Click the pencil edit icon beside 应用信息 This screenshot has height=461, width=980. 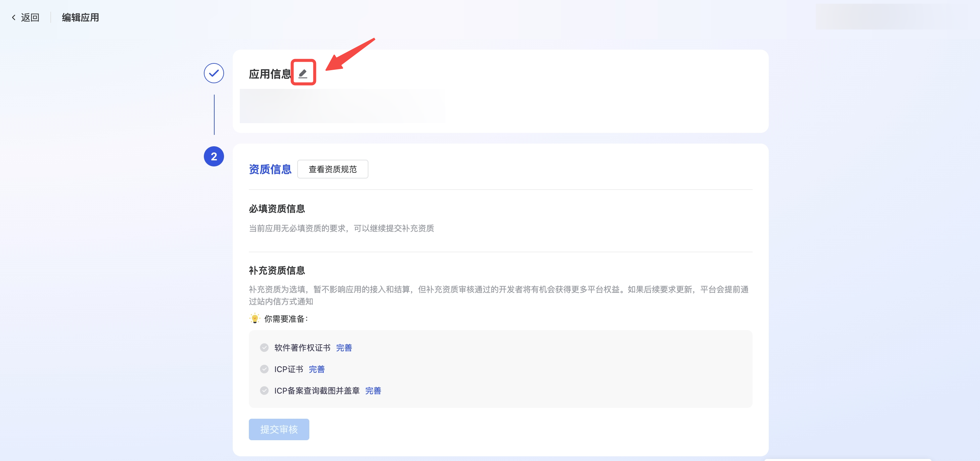tap(303, 73)
